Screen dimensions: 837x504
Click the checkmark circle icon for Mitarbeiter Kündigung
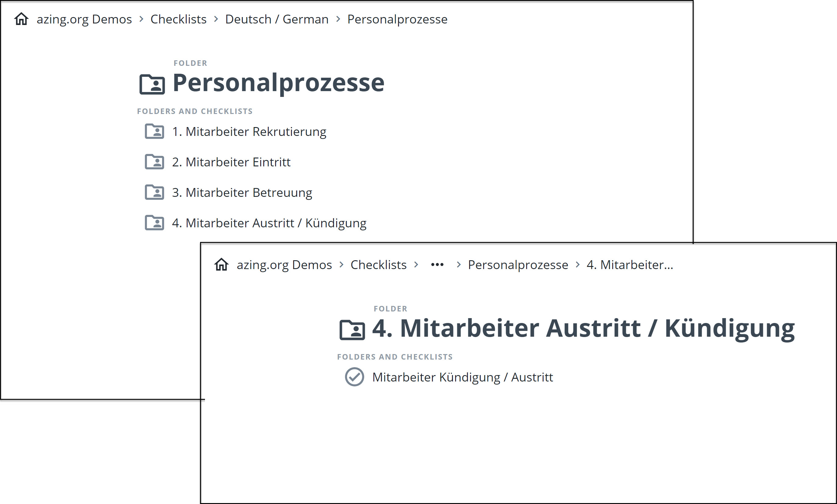[x=354, y=377]
